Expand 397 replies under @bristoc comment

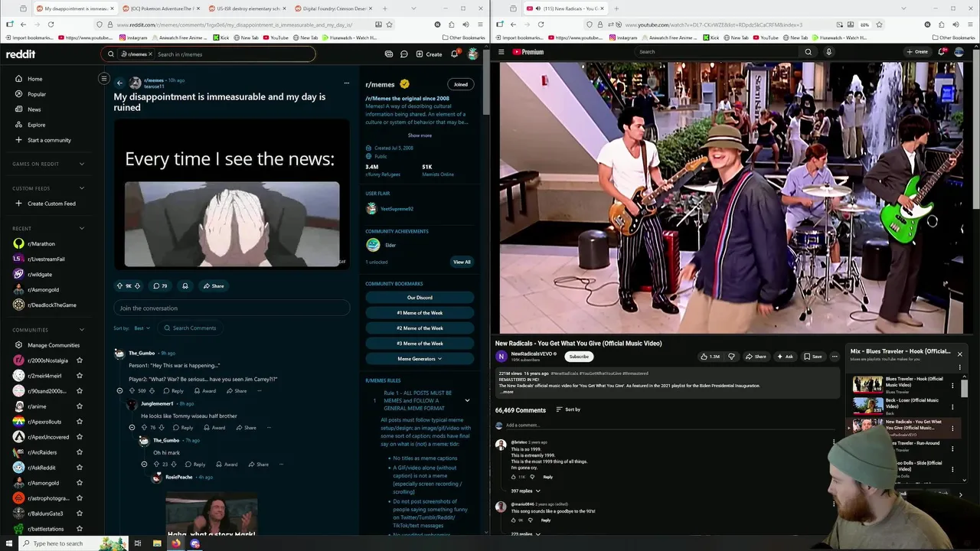pyautogui.click(x=525, y=491)
